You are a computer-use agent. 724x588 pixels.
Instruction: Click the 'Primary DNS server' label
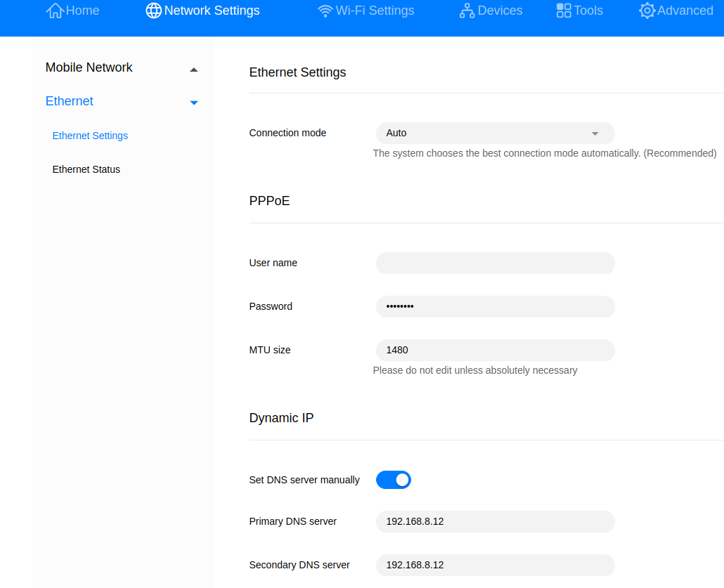point(292,521)
